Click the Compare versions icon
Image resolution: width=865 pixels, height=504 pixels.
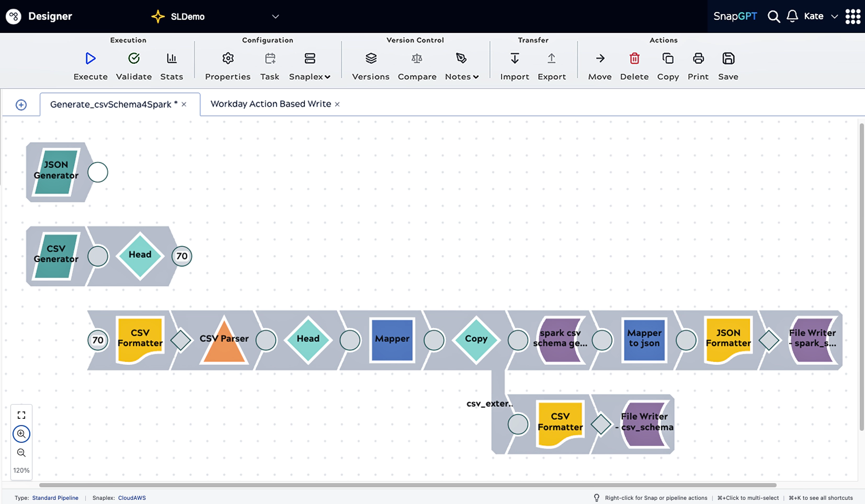tap(417, 58)
